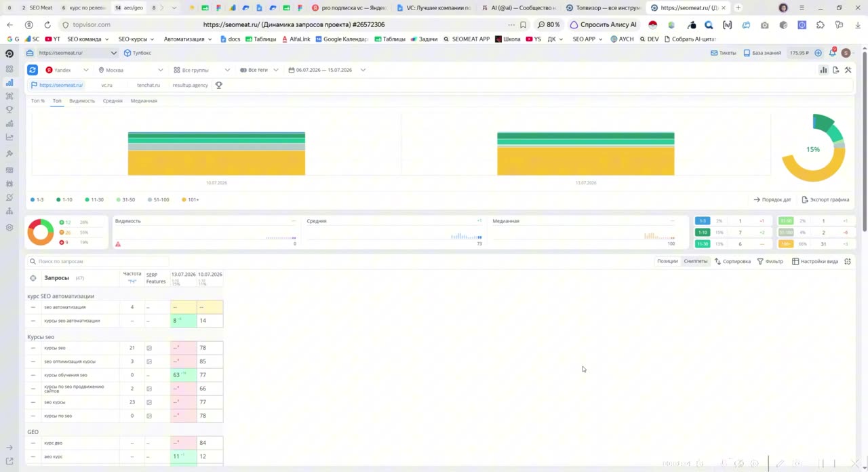
Task: Switch to the bar chart view icon
Action: (x=823, y=70)
